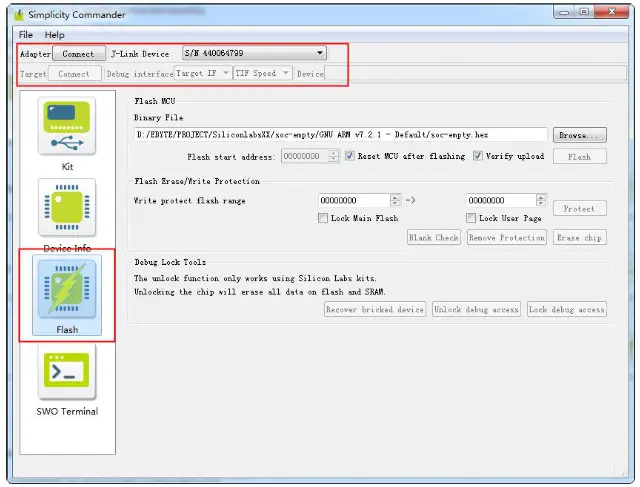Click the Simplicity Commander title bar icon

pyautogui.click(x=19, y=15)
